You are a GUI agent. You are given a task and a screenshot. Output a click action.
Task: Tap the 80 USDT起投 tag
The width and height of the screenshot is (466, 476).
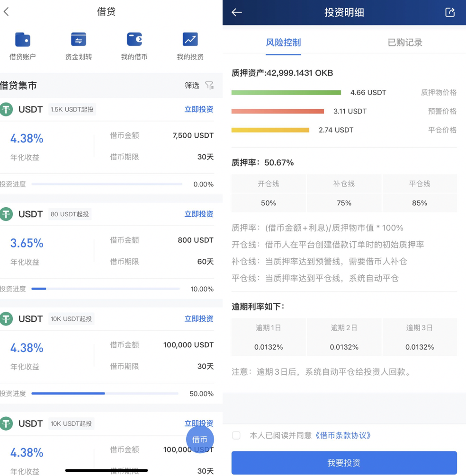(x=70, y=214)
